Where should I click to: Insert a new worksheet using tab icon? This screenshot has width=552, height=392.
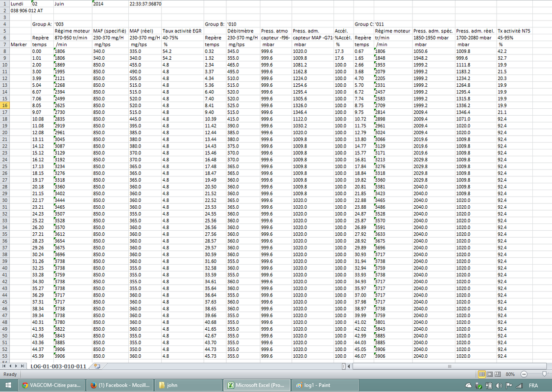97,367
